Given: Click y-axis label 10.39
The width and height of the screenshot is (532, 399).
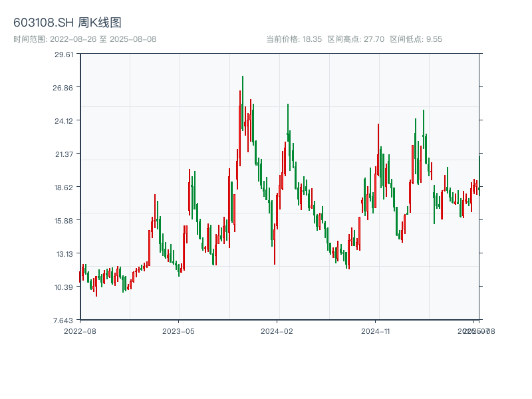Looking at the screenshot, I should pyautogui.click(x=64, y=287).
